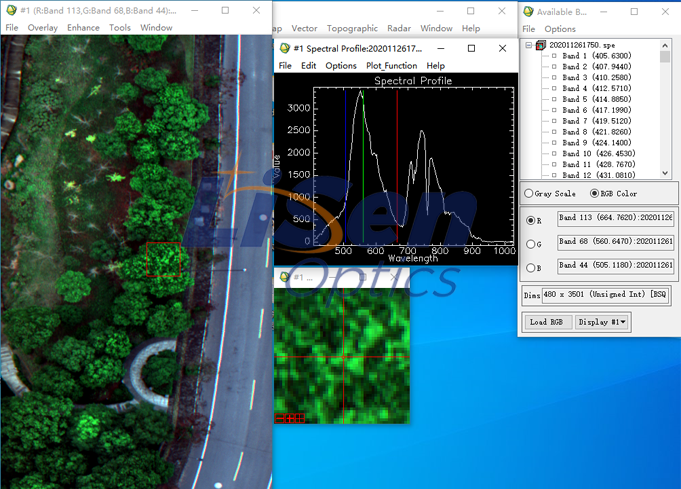Click the red zoom box on the tree in the image

(x=163, y=259)
